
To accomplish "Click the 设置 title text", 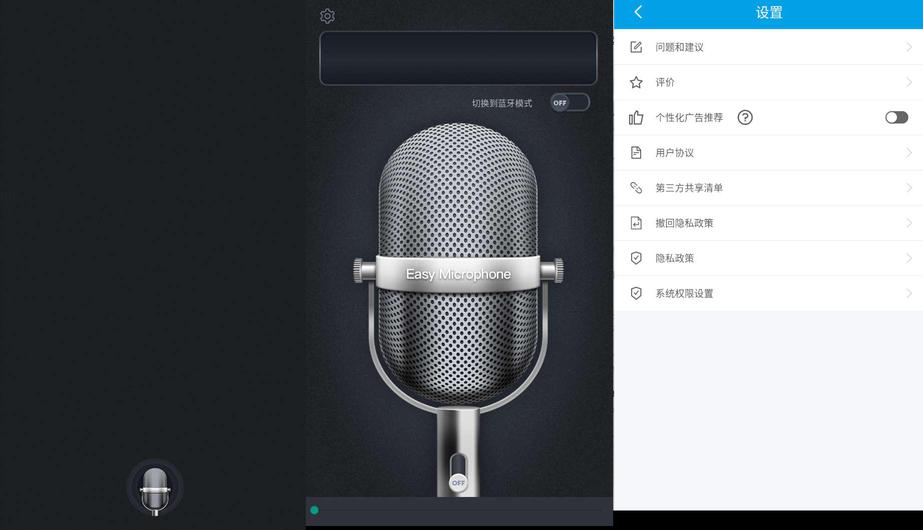I will pos(769,12).
